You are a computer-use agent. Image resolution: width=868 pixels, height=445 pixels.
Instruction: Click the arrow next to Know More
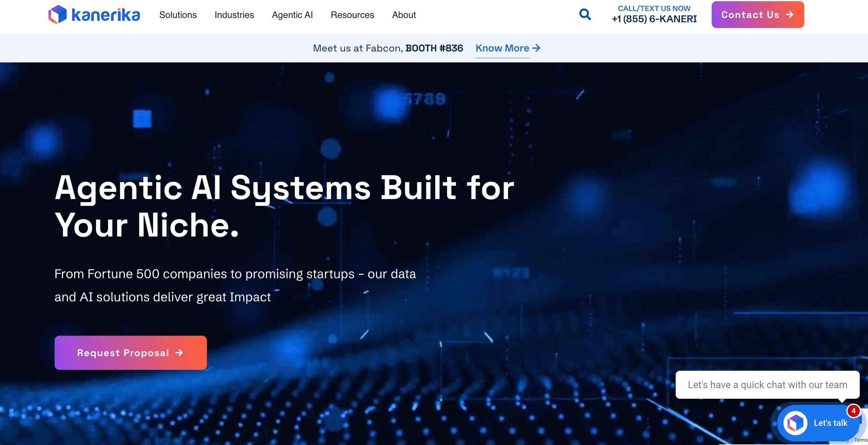click(536, 48)
